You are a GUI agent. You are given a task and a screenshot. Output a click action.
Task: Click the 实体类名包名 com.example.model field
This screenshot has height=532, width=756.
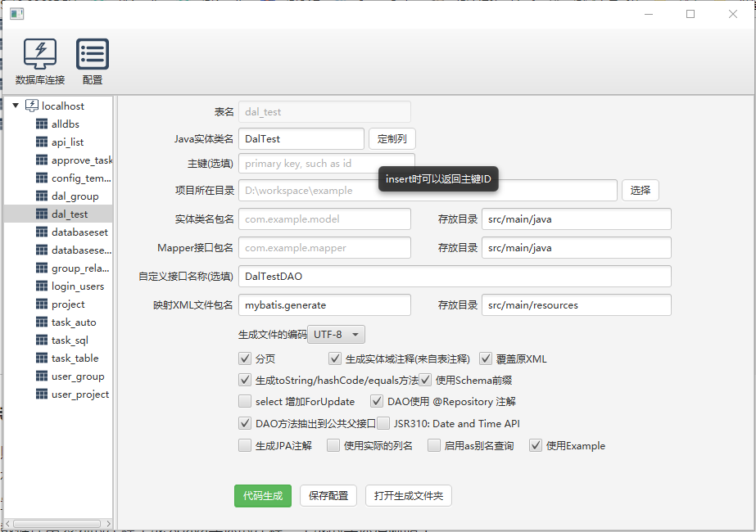click(324, 219)
